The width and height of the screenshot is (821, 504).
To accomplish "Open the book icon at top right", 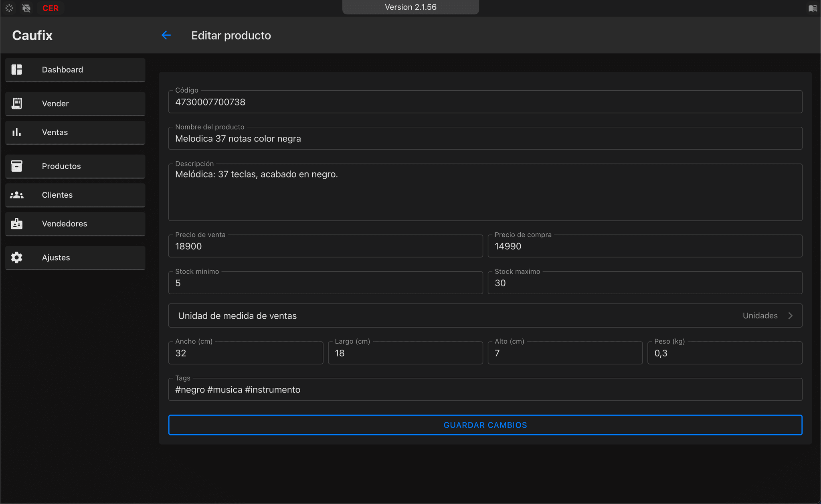I will tap(812, 8).
